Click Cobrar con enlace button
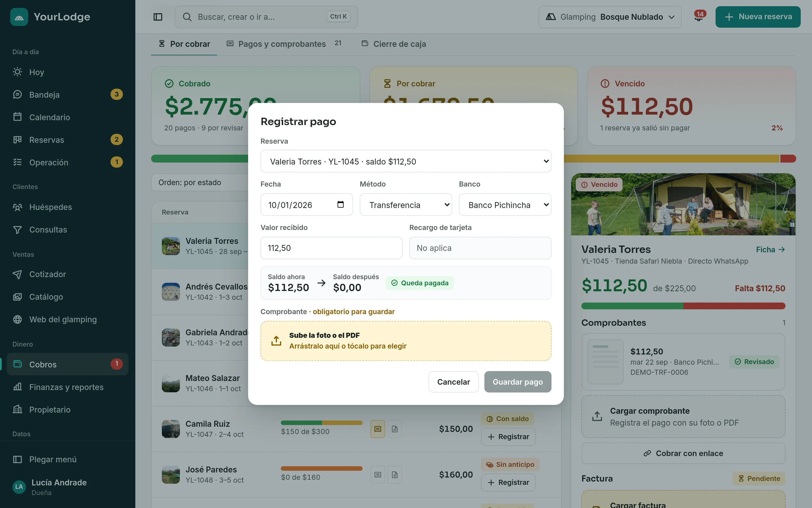The image size is (812, 508). coord(683,453)
